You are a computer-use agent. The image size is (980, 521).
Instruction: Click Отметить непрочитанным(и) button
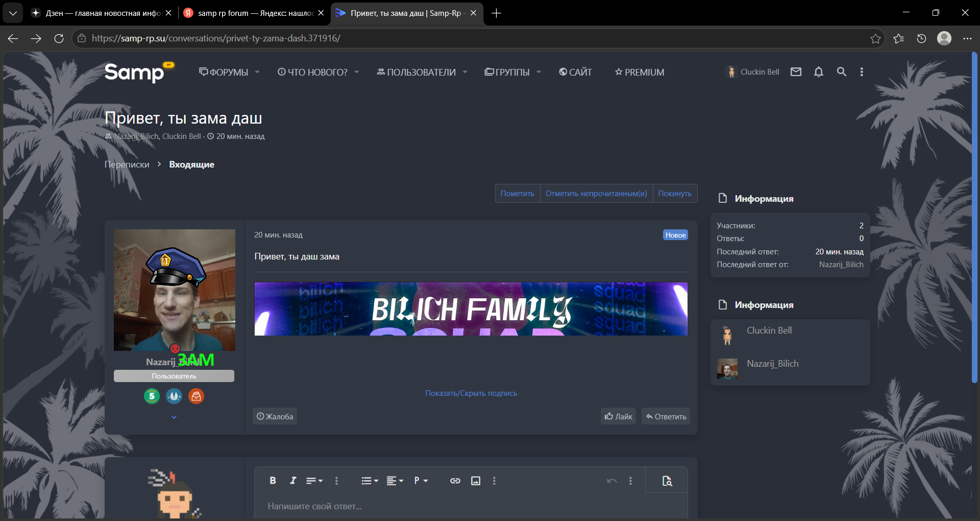(596, 194)
